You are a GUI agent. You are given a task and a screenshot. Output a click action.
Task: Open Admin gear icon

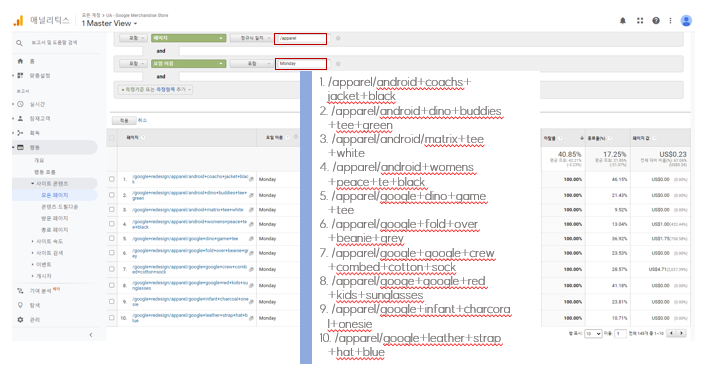20,320
